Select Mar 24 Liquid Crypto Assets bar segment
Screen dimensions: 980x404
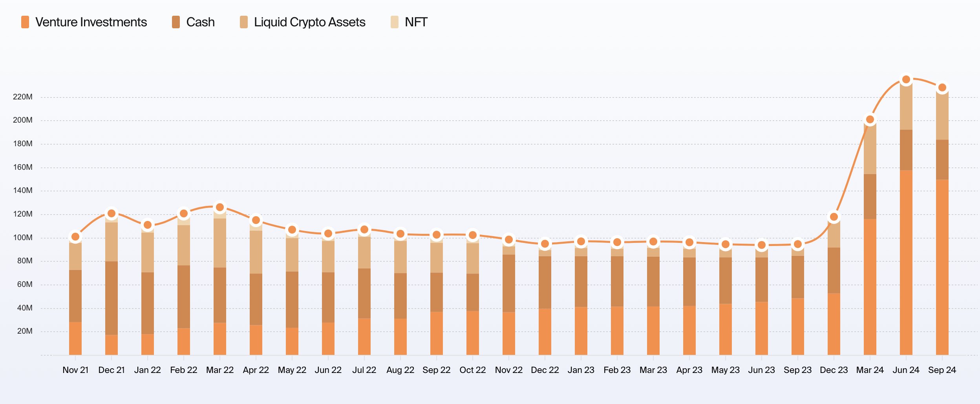pos(870,149)
